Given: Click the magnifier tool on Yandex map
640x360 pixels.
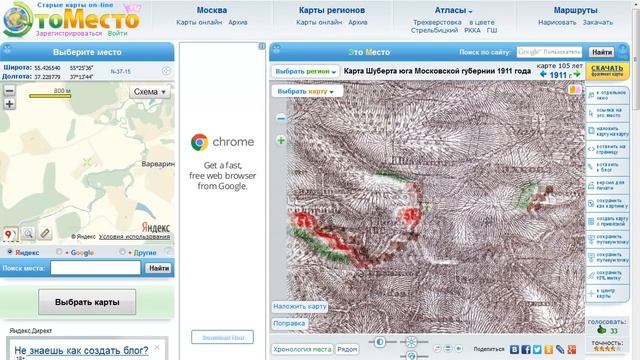Looking at the screenshot, I should coord(28,234).
